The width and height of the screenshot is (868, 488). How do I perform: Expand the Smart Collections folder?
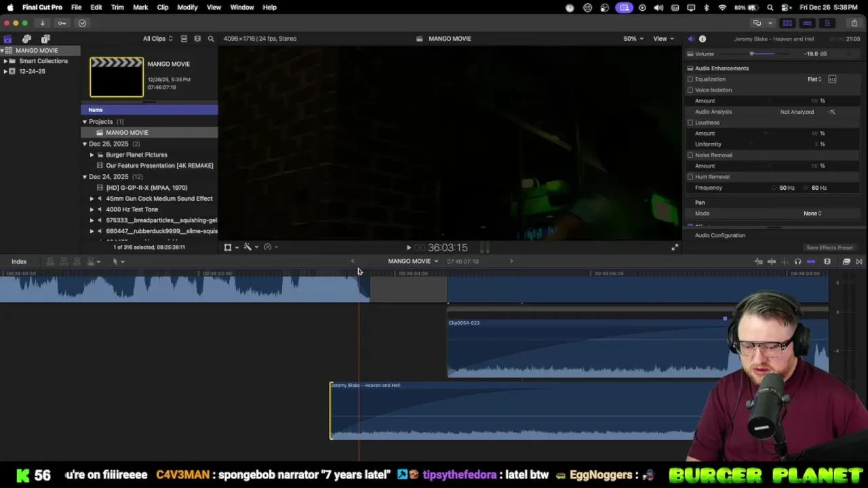5,61
